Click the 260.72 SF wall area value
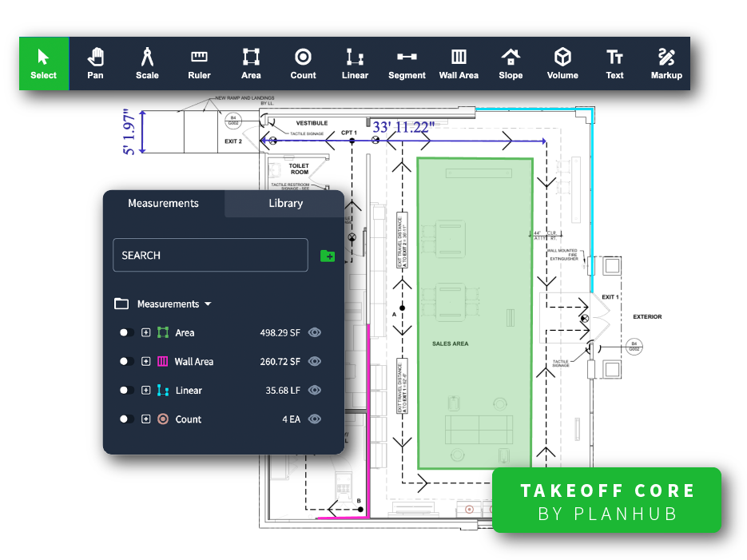Screen dimensions: 747x560 [280, 362]
